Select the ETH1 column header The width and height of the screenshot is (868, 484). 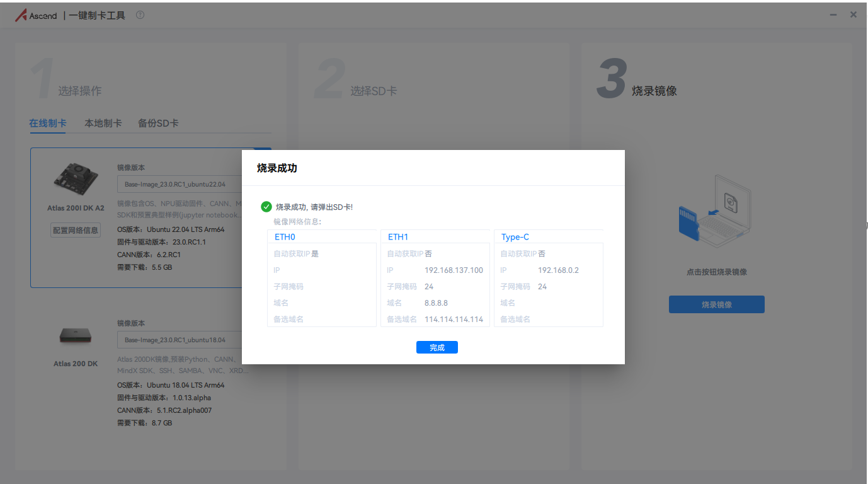point(398,237)
